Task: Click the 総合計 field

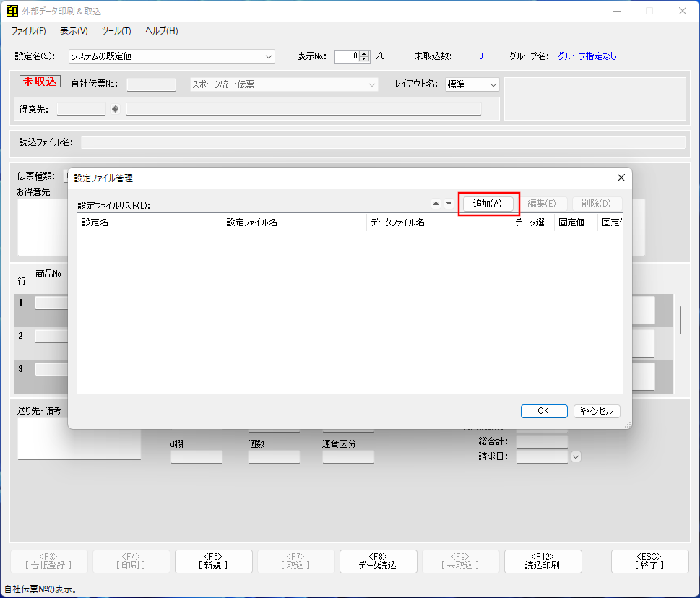Action: (x=542, y=441)
